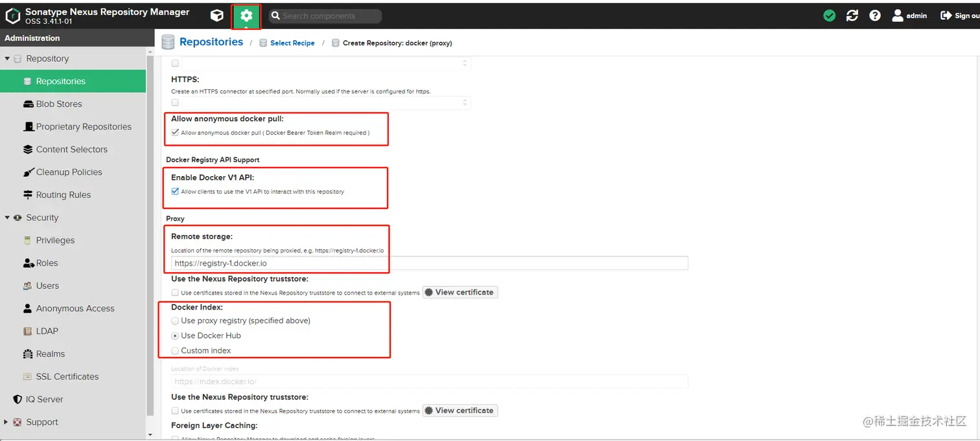
Task: Open IQ Server in the sidebar
Action: (73, 400)
